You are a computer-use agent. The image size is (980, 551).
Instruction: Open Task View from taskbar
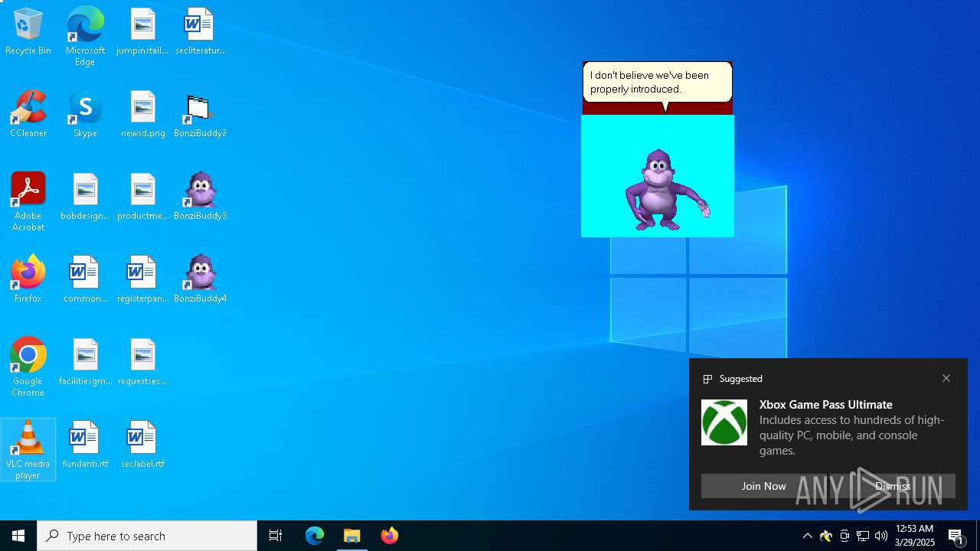pos(276,536)
